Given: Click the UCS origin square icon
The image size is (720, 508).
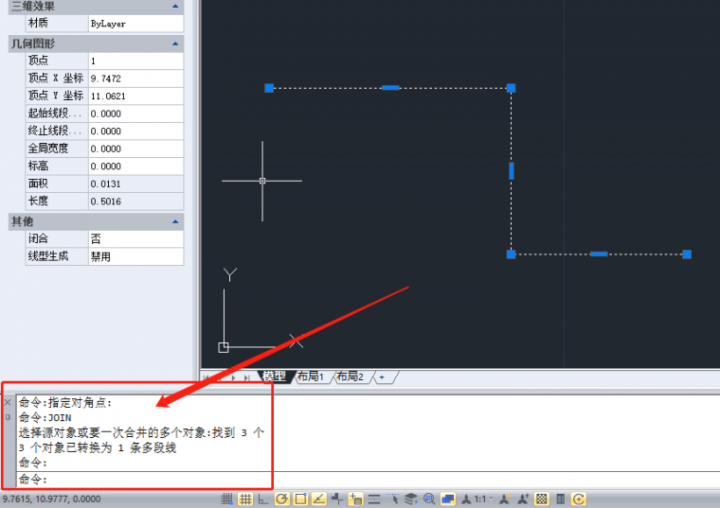Looking at the screenshot, I should click(224, 347).
